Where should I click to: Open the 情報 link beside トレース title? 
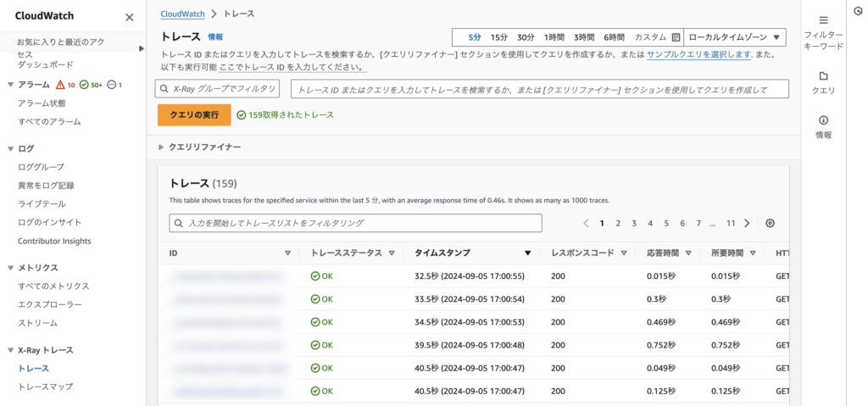215,37
